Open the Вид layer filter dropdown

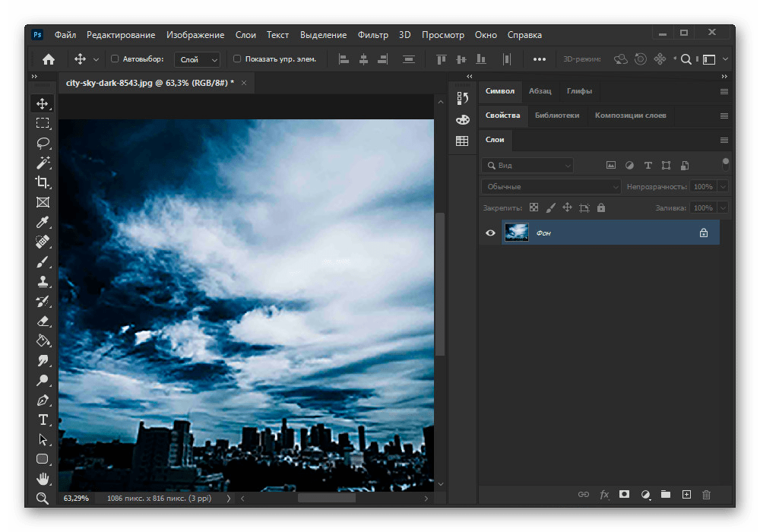point(528,165)
